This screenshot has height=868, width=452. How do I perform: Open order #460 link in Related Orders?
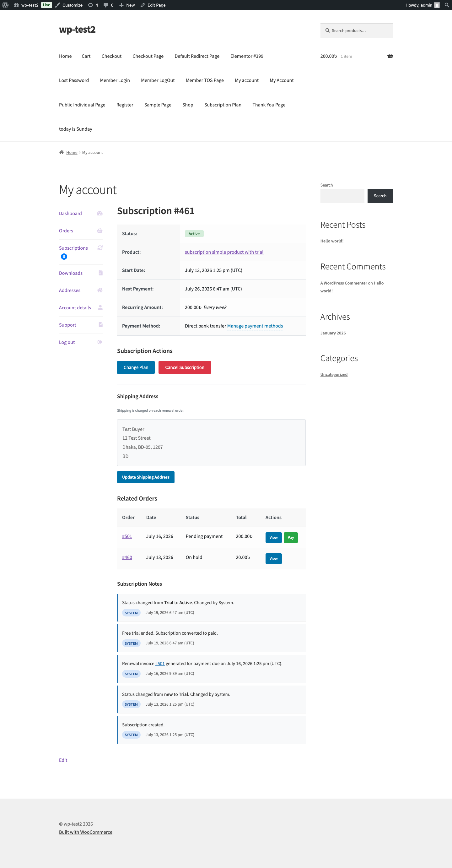[127, 557]
